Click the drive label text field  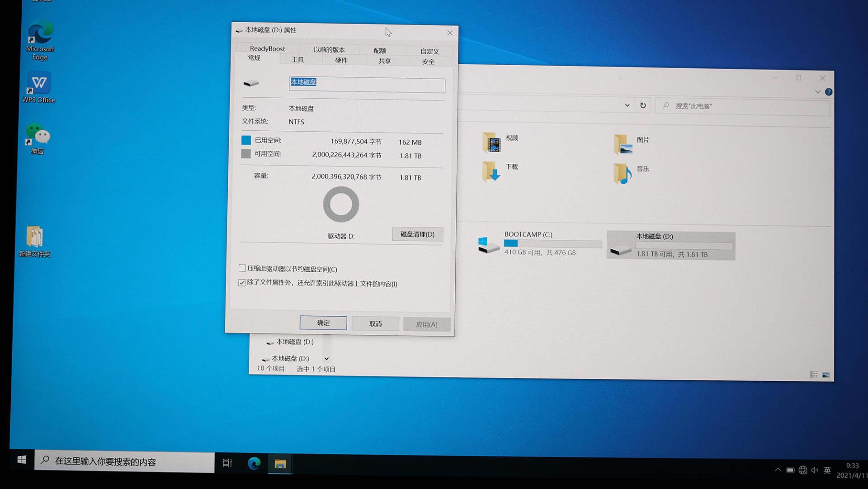pyautogui.click(x=367, y=85)
